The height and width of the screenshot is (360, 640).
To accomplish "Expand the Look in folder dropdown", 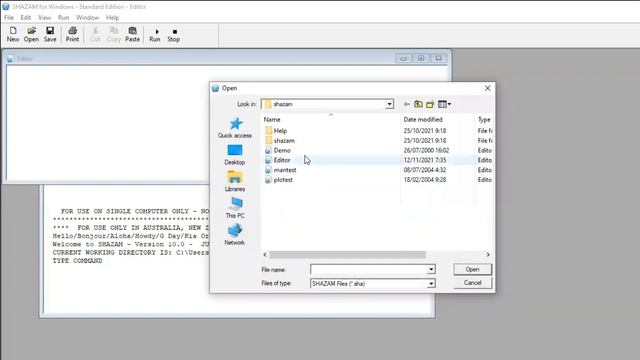I will click(x=389, y=104).
